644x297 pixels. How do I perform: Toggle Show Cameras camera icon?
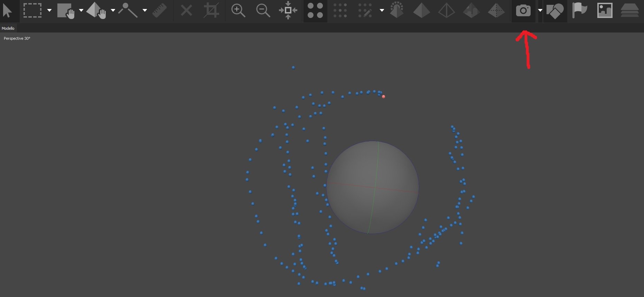523,10
